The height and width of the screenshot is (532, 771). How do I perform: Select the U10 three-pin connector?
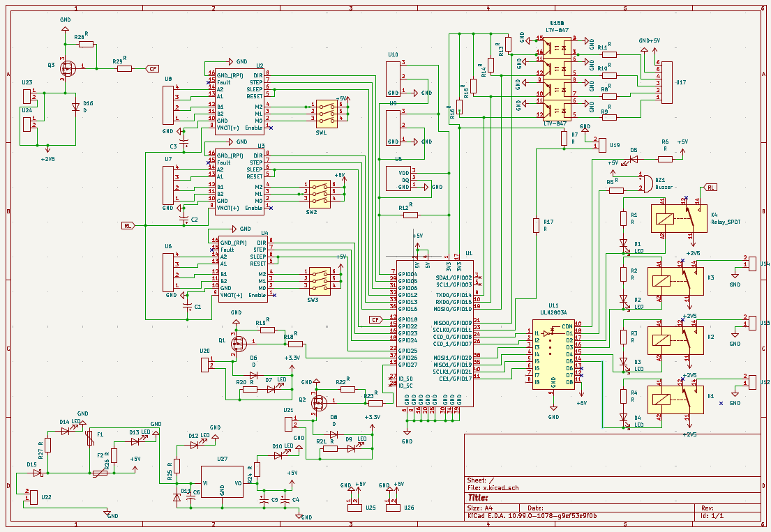point(394,79)
